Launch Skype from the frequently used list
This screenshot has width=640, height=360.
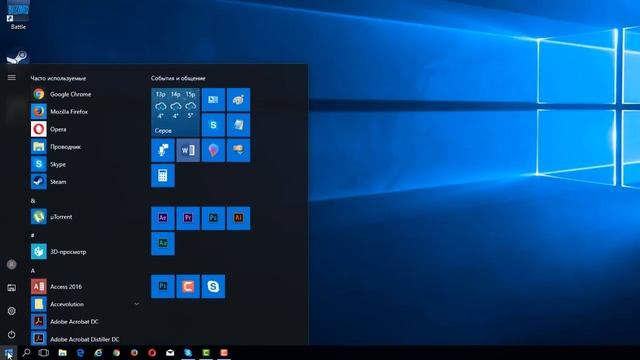pos(84,164)
